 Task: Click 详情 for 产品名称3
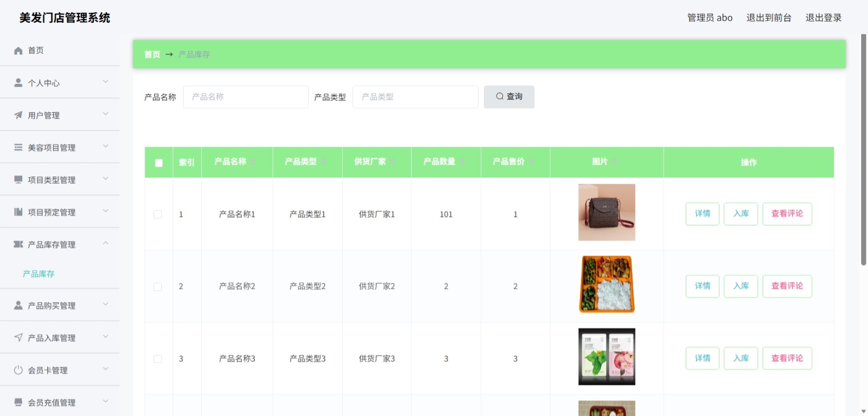pyautogui.click(x=703, y=358)
